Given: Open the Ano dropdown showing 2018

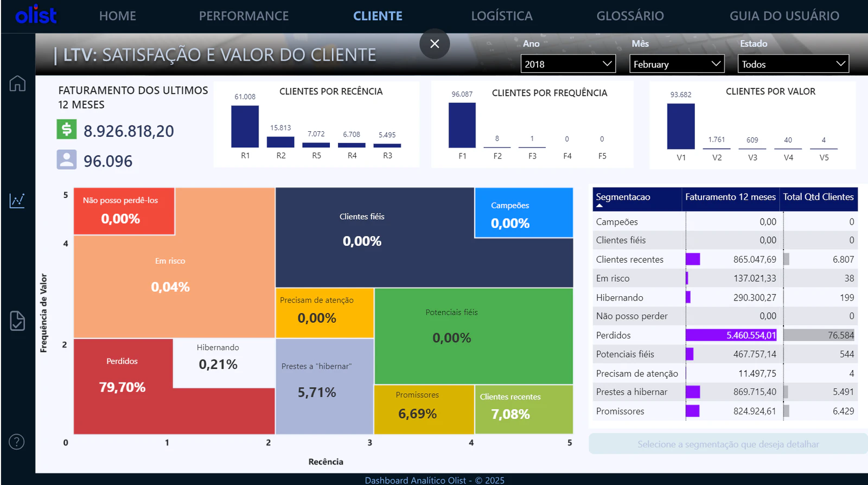Looking at the screenshot, I should (x=568, y=64).
